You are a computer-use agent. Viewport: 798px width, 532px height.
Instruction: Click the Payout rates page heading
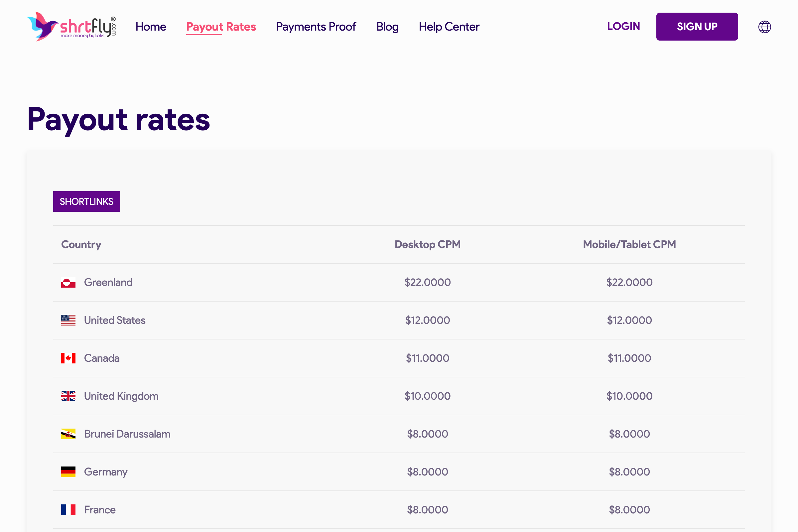pos(118,120)
